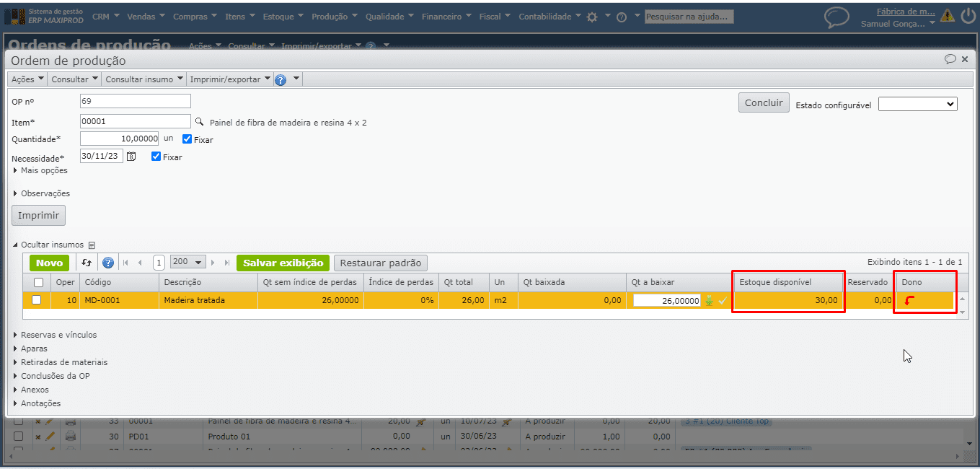Click the pencil edit icon in background row 30

(50, 436)
